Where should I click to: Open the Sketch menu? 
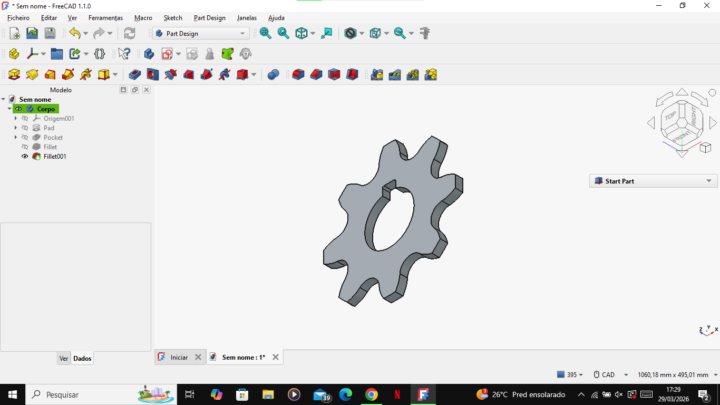coord(173,18)
